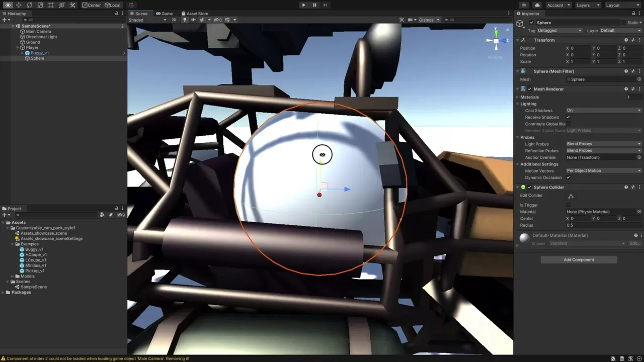Uncheck the Receive Shadows checkbox
The width and height of the screenshot is (644, 362).
(x=569, y=117)
